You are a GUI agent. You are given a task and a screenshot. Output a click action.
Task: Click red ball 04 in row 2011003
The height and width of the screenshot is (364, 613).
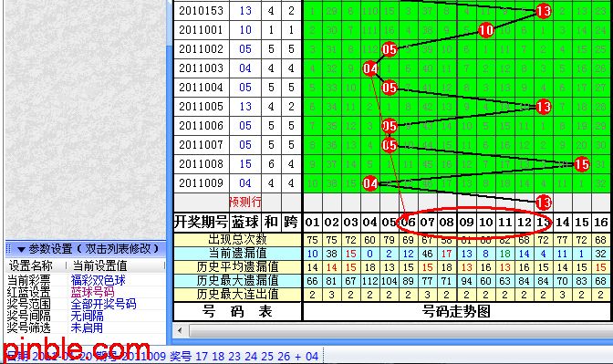click(370, 68)
